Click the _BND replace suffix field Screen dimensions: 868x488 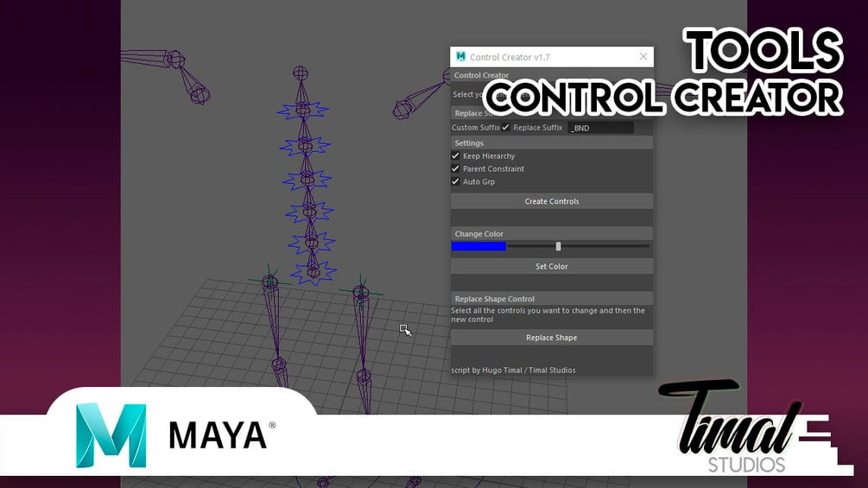(600, 128)
